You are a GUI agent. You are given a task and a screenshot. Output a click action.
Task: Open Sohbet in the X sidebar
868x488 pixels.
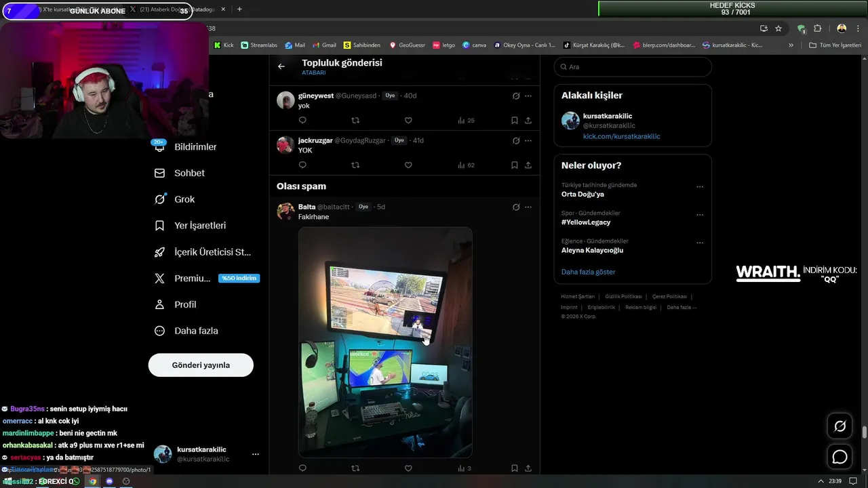pos(180,173)
